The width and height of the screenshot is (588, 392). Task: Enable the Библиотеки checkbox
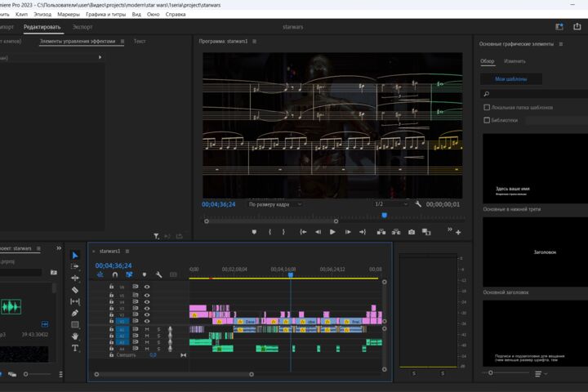pyautogui.click(x=487, y=120)
